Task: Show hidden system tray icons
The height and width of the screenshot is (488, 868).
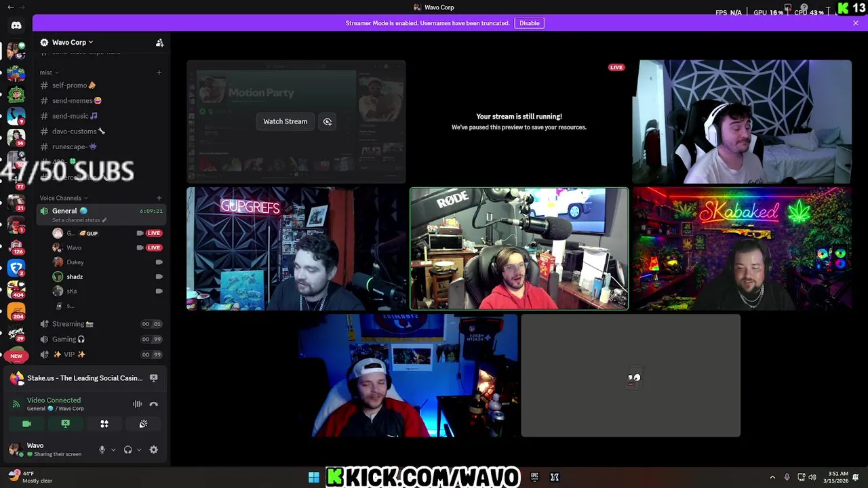Action: click(772, 477)
